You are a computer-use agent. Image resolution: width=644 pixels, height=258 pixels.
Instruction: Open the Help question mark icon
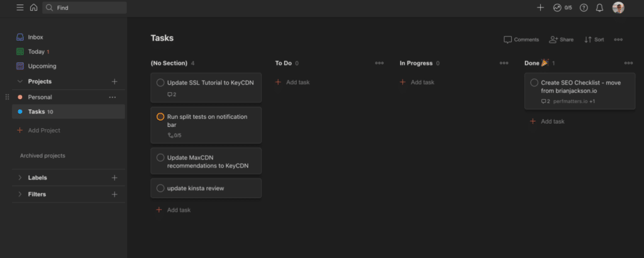pyautogui.click(x=584, y=8)
